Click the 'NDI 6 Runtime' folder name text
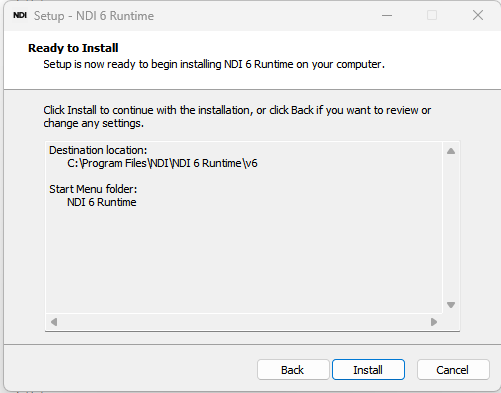The width and height of the screenshot is (501, 393). click(x=102, y=202)
